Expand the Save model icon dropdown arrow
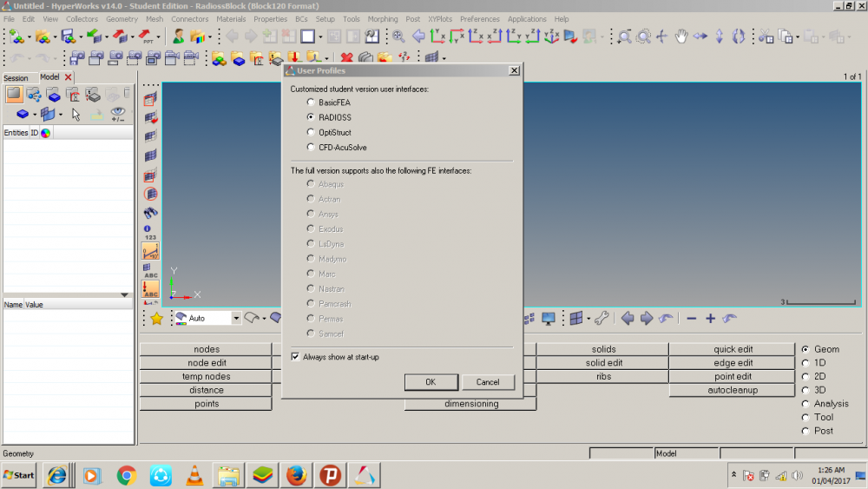 click(x=80, y=37)
